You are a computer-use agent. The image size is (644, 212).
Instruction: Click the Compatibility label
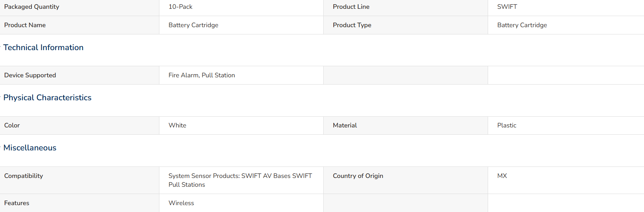(x=24, y=176)
